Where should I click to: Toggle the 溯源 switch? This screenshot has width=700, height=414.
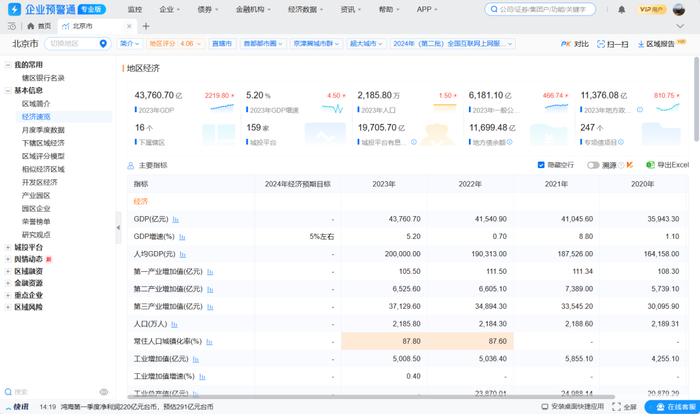593,165
